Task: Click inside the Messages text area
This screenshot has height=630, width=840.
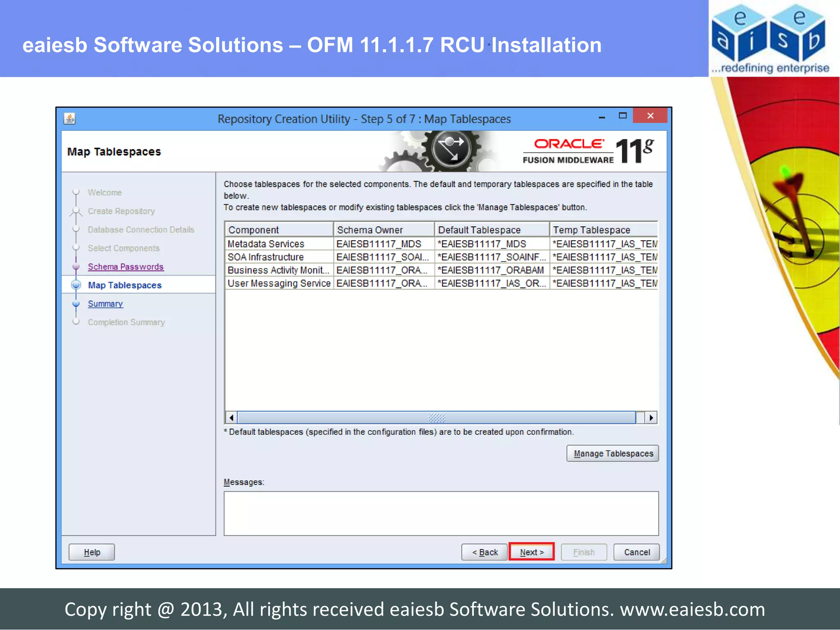Action: click(441, 514)
